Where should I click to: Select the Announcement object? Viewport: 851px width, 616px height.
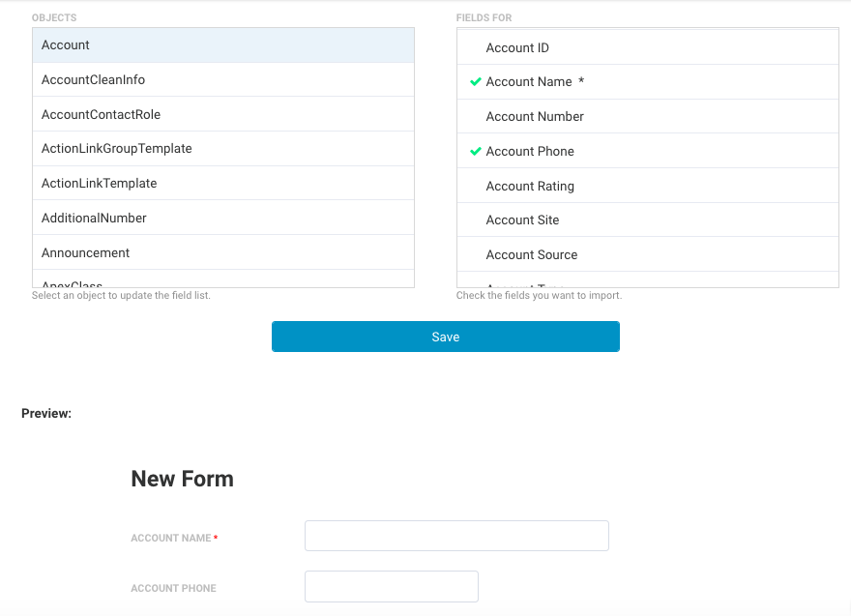pos(223,252)
